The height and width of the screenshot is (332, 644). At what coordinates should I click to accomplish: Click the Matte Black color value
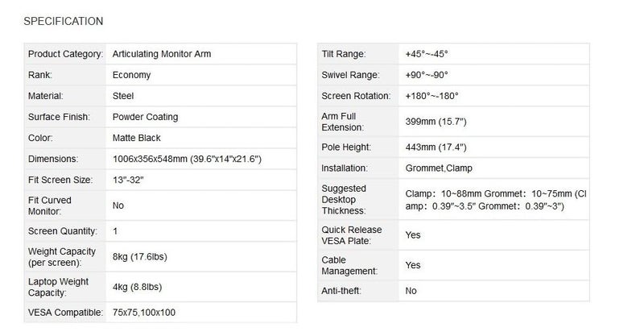click(136, 138)
